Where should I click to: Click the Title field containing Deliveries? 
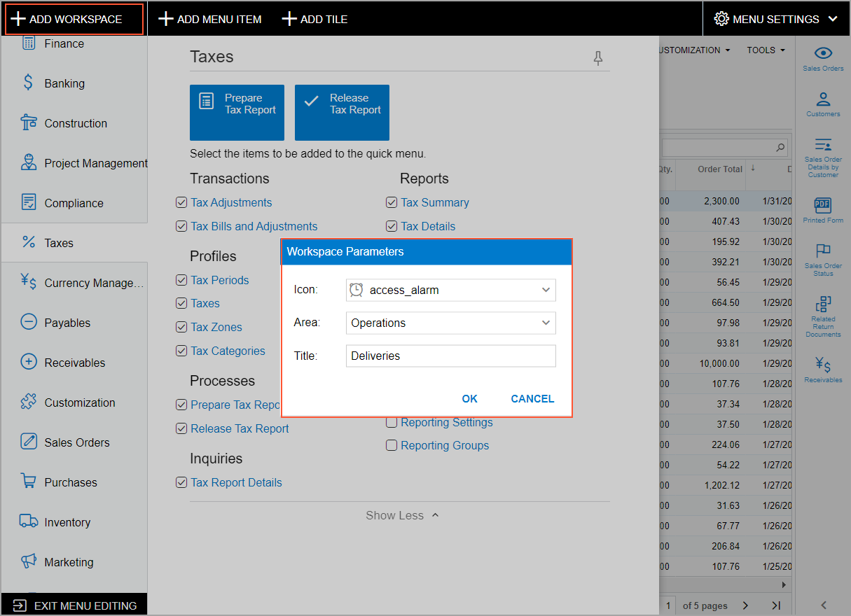tap(450, 356)
